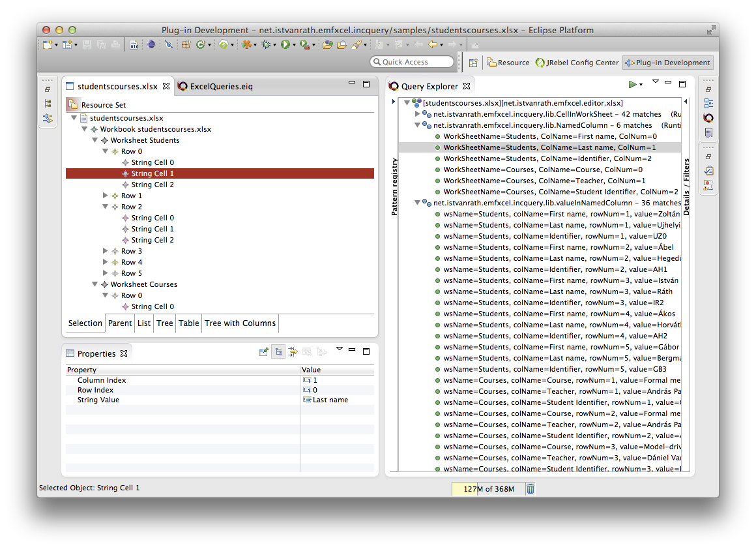Click the 127M of 368M heap status

(488, 489)
